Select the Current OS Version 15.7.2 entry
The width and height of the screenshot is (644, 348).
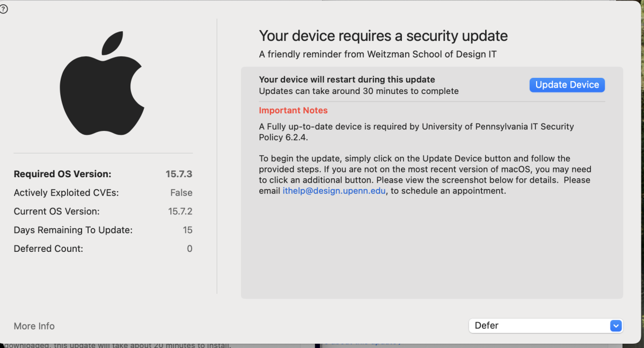pos(179,211)
